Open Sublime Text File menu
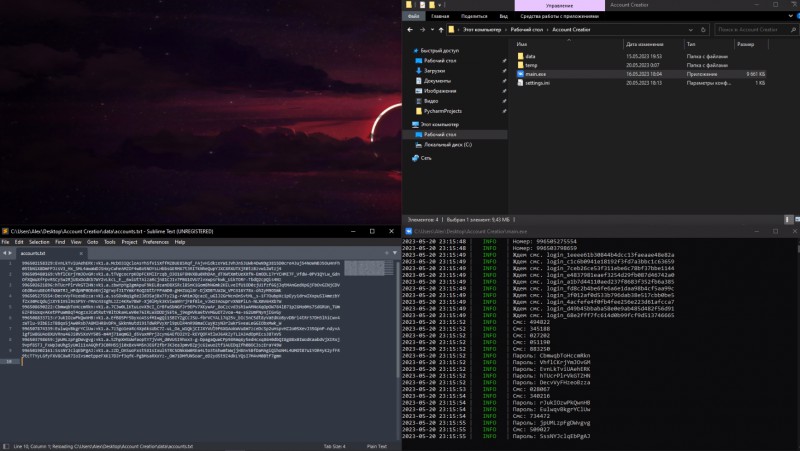Viewport: 800px width, 451px height. tap(5, 242)
